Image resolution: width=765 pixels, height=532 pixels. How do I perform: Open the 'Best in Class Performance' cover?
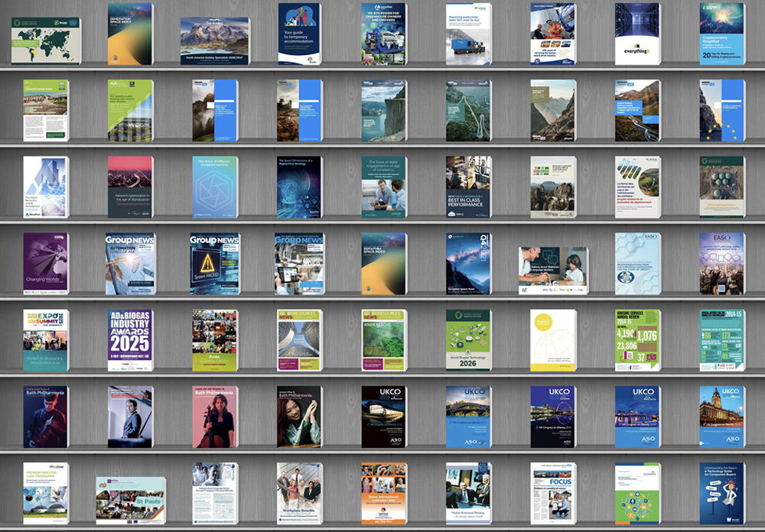click(468, 187)
